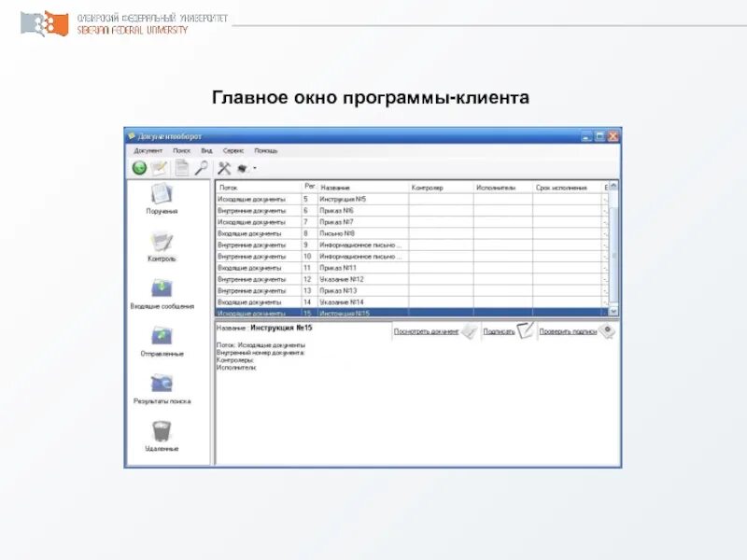Click the Проверить подписи link
This screenshot has height=560, width=747.
(x=568, y=331)
